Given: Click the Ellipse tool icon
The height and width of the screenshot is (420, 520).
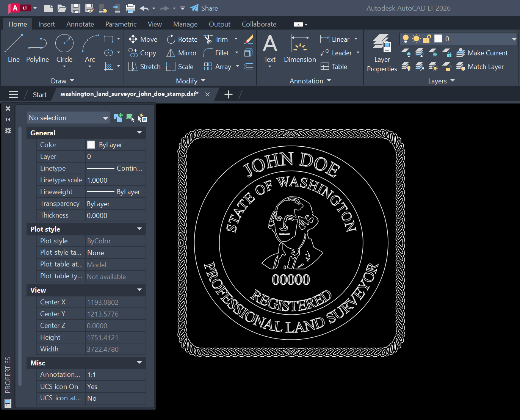Looking at the screenshot, I should coord(109,53).
